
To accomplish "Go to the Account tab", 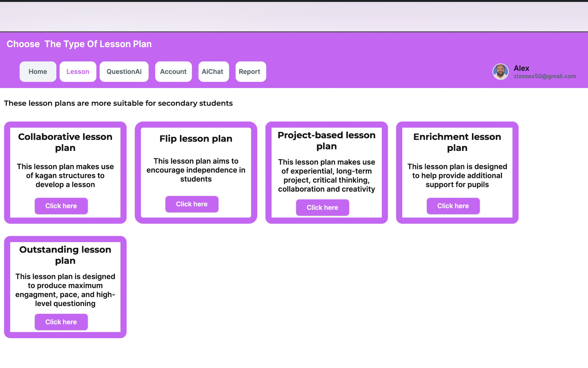I will point(173,72).
